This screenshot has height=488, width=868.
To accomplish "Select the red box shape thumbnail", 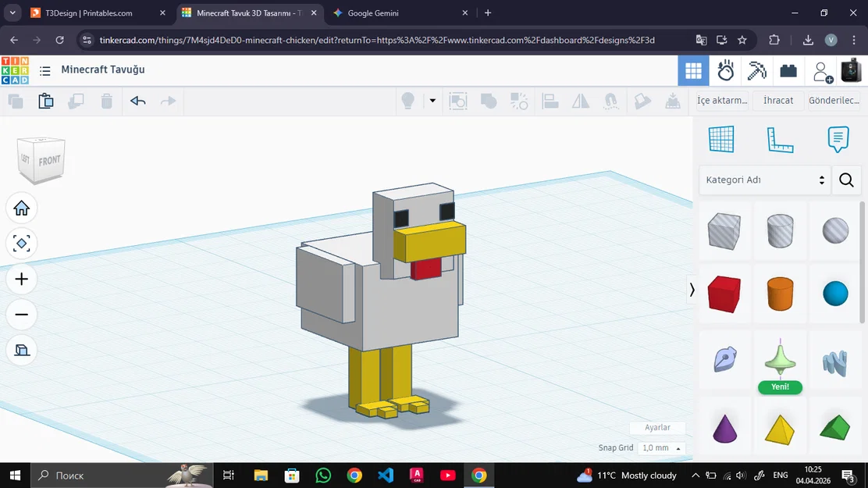I will coord(724,294).
